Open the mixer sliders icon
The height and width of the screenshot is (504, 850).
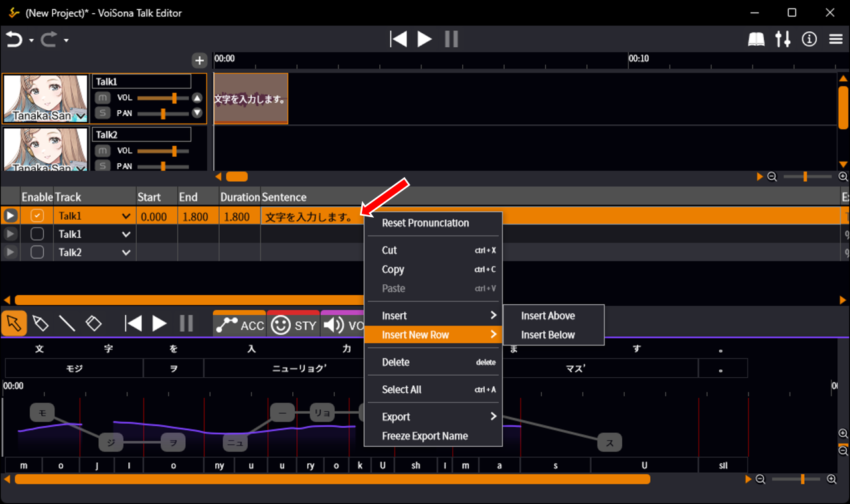(x=783, y=39)
